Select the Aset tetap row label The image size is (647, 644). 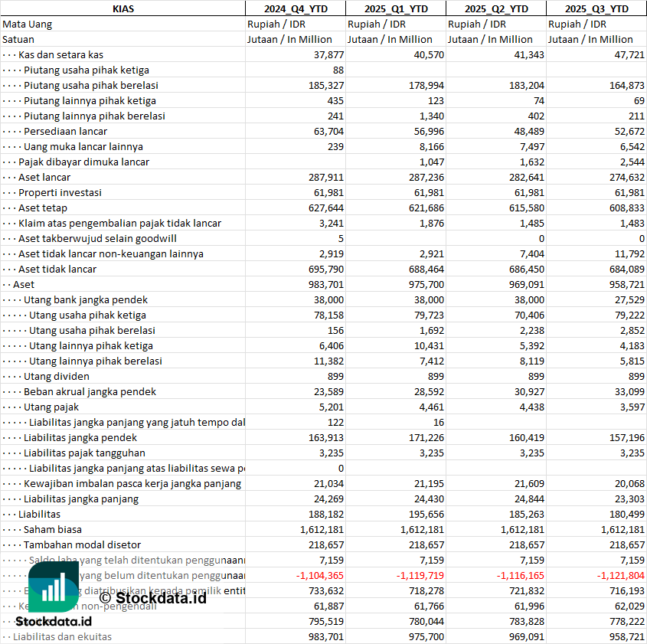pos(43,208)
